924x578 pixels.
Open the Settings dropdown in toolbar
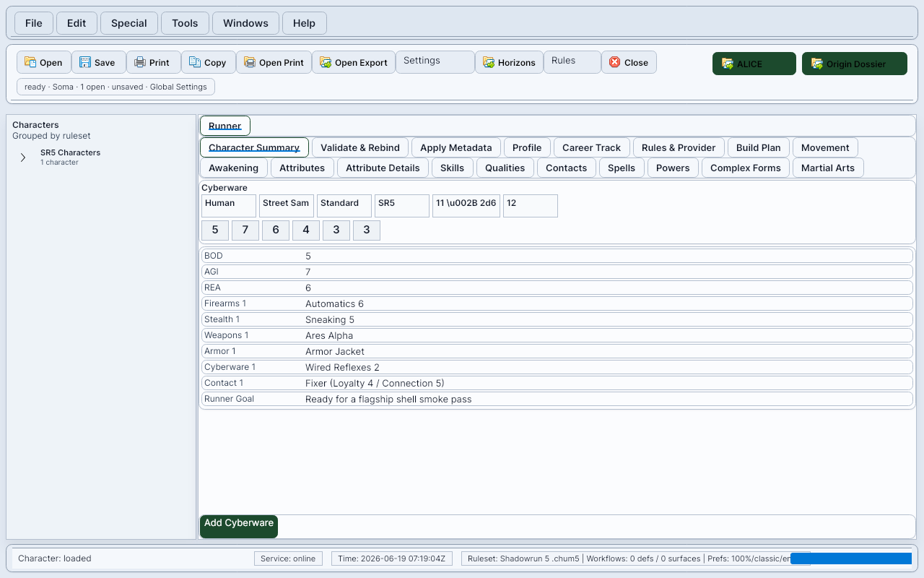[x=435, y=62]
